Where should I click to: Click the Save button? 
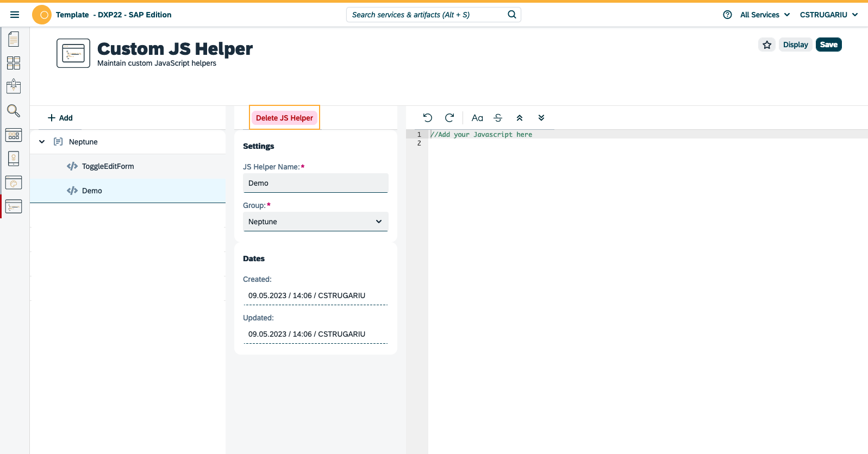(828, 45)
